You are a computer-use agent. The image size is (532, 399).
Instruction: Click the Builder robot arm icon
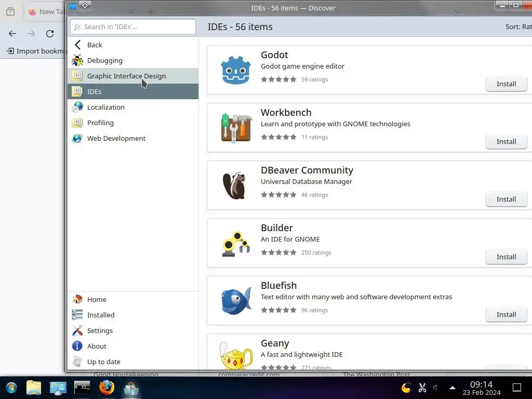[236, 243]
